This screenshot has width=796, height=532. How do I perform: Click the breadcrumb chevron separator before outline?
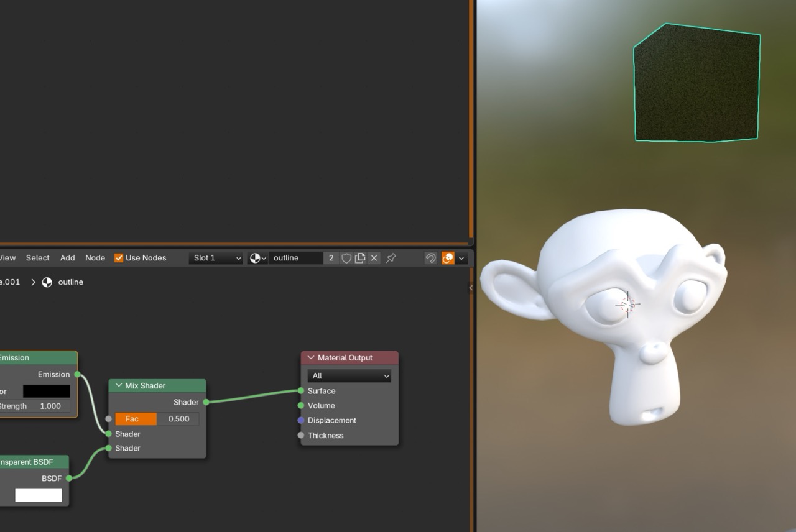click(33, 282)
